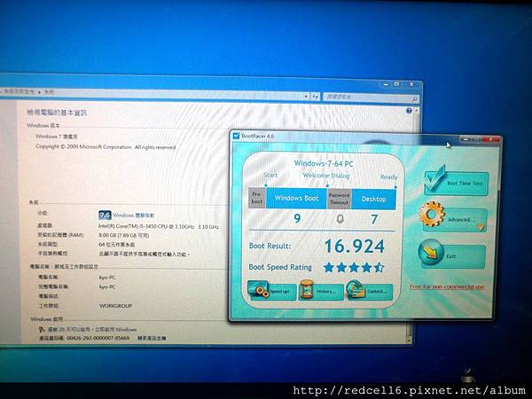Click the History hourglass icon
The image size is (532, 399).
307,289
